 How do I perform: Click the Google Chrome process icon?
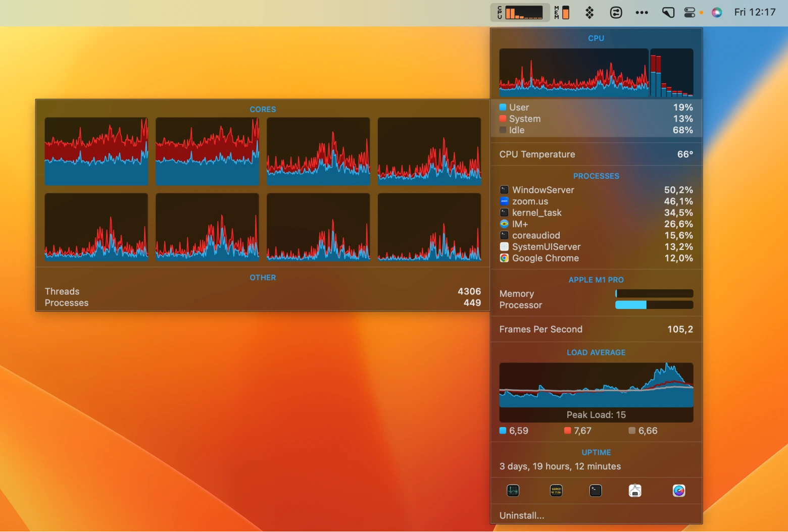[504, 258]
